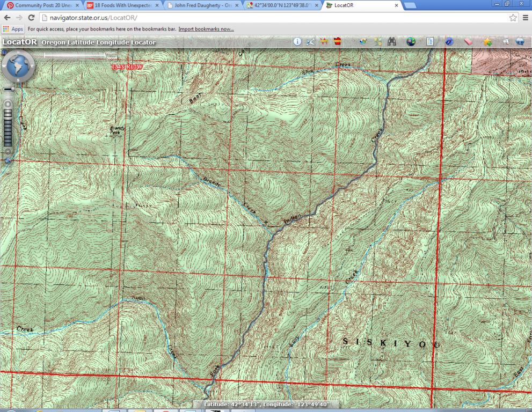The width and height of the screenshot is (532, 412).
Task: Click the zoom out minus button
Action: tap(8, 152)
